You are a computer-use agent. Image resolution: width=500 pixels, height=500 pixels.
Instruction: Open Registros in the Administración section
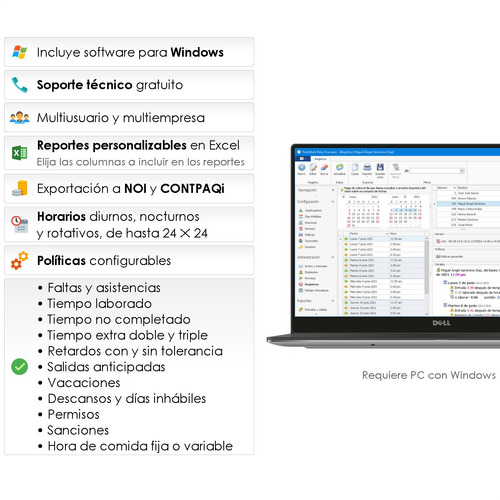coord(309,284)
